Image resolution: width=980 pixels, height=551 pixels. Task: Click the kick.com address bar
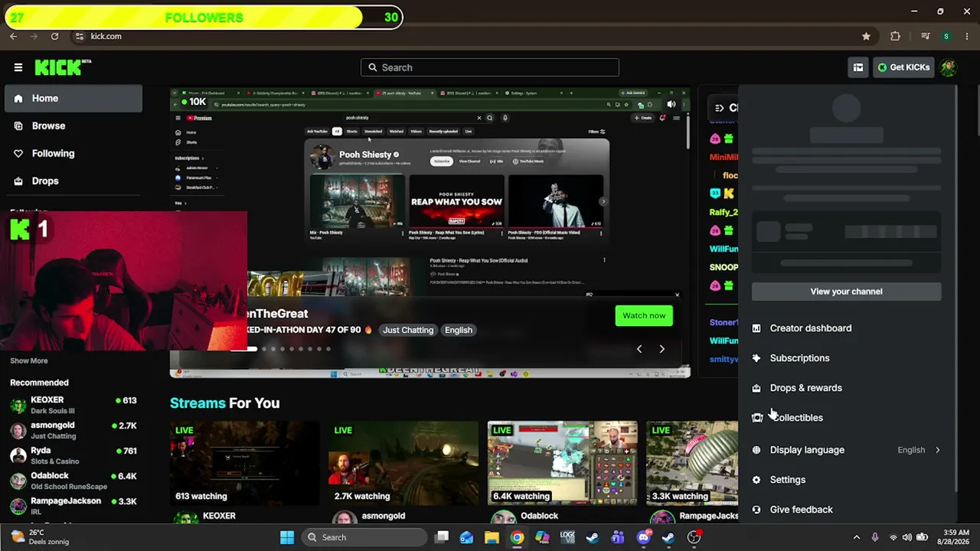[x=475, y=36]
